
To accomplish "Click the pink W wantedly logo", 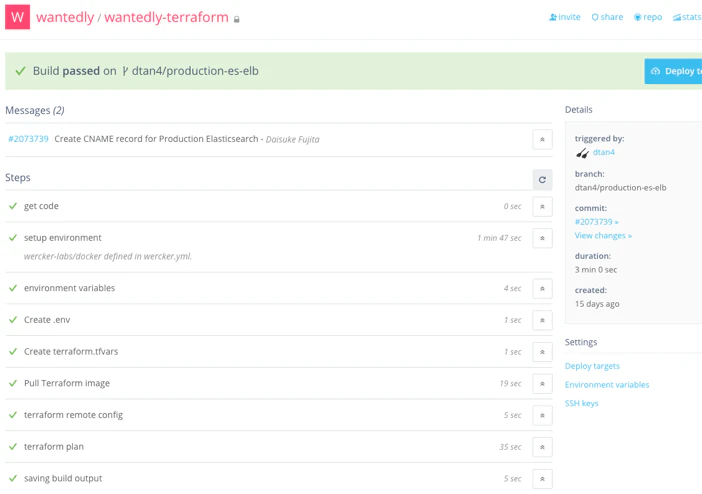I will tap(17, 17).
